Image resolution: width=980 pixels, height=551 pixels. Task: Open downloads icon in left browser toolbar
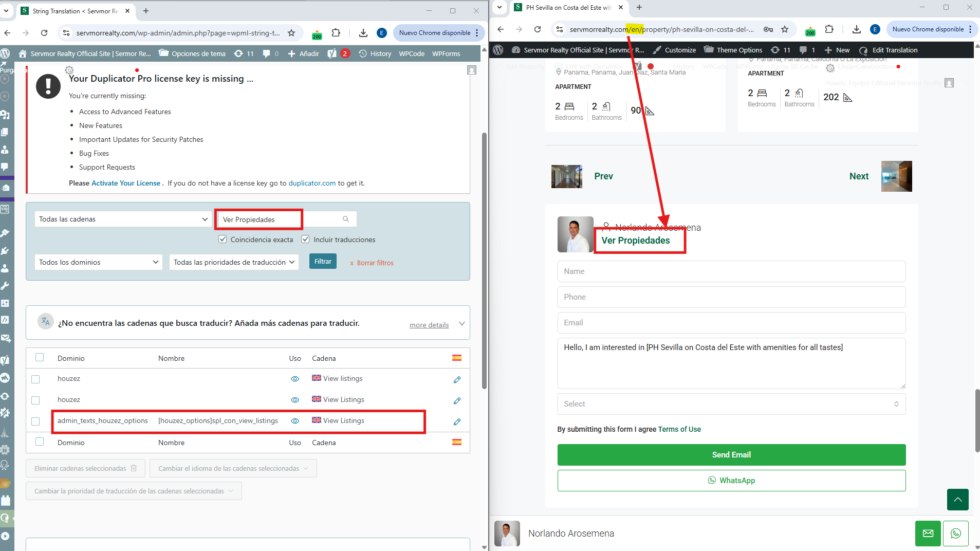[x=363, y=33]
